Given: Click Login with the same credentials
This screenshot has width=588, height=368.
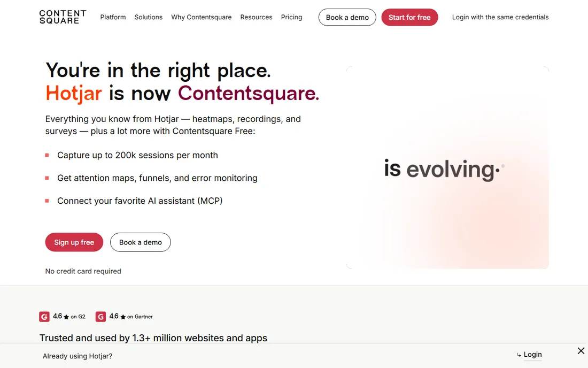Looking at the screenshot, I should pos(500,17).
